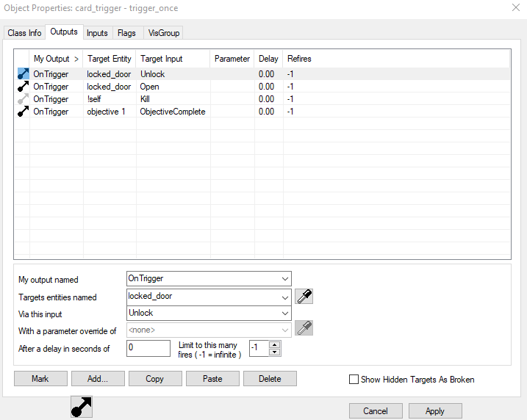Select the Open target input cell
Viewport: 527px width, 420px height.
pyautogui.click(x=149, y=87)
